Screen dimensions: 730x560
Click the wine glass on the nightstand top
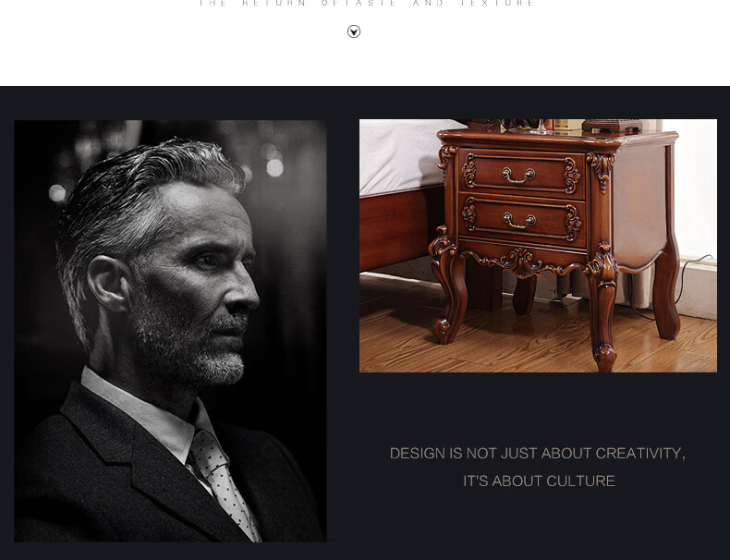pyautogui.click(x=541, y=127)
